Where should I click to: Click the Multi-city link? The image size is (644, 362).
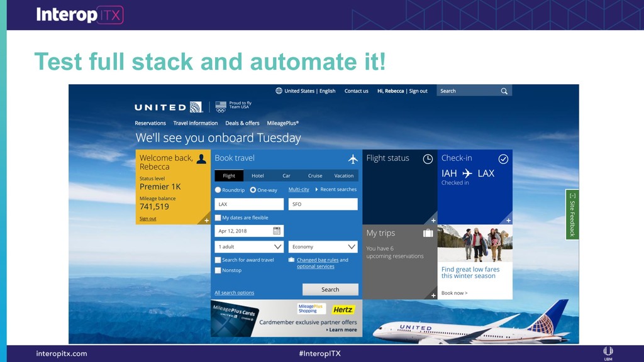pos(299,189)
